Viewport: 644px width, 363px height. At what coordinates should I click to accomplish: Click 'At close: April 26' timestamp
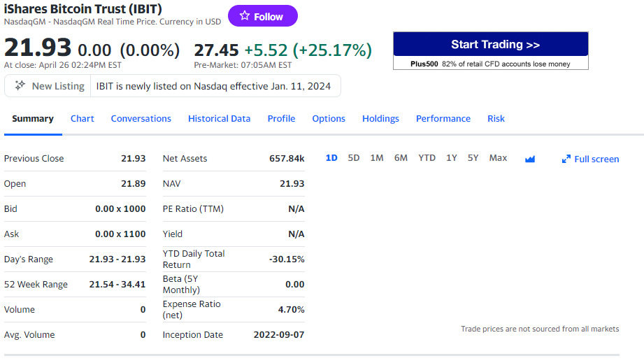coord(63,65)
